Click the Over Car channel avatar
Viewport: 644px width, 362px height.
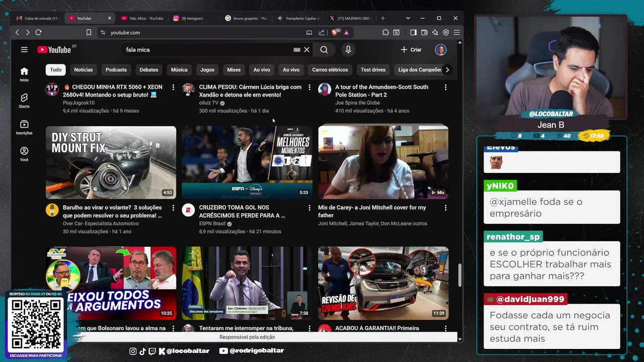pos(52,210)
